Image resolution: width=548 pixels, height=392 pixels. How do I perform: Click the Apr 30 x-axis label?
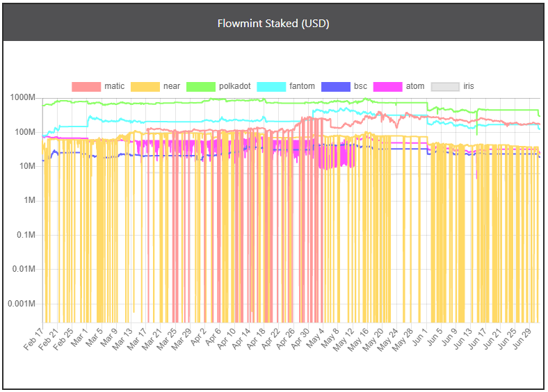[x=300, y=339]
